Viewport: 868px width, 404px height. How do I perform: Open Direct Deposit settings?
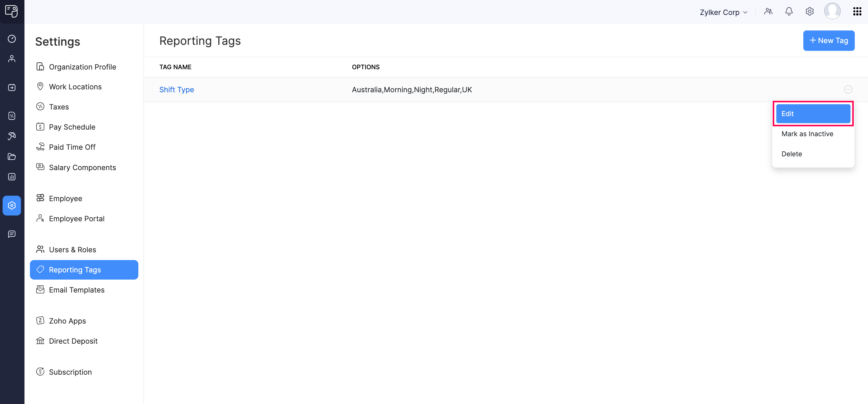pos(84,341)
